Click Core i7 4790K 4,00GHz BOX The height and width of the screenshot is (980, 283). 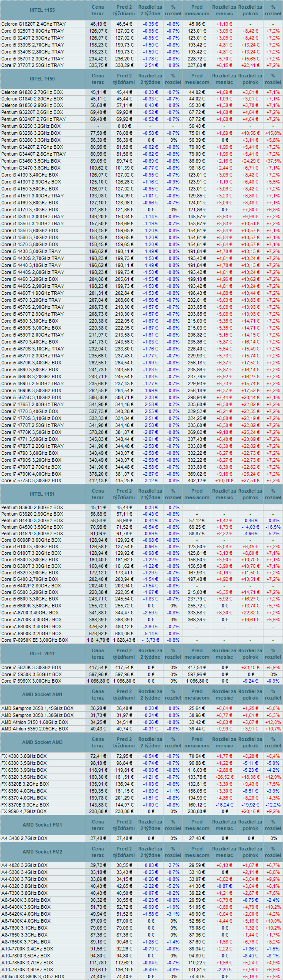31,474
